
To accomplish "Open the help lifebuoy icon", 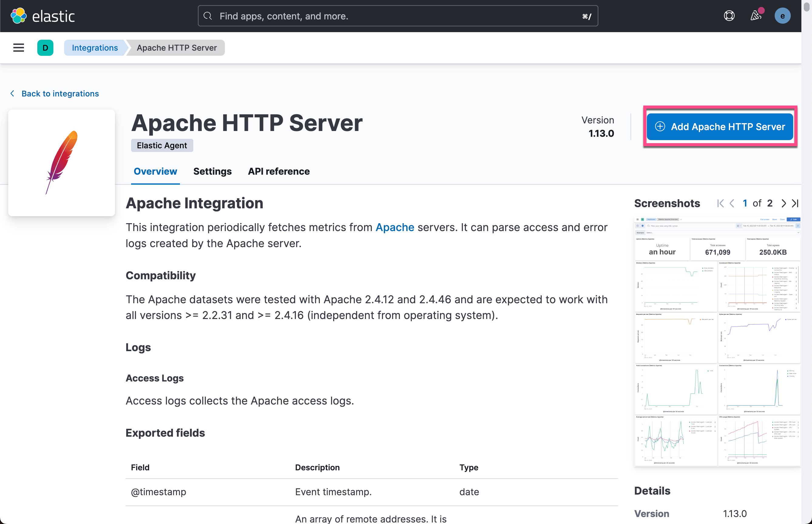I will [x=729, y=16].
